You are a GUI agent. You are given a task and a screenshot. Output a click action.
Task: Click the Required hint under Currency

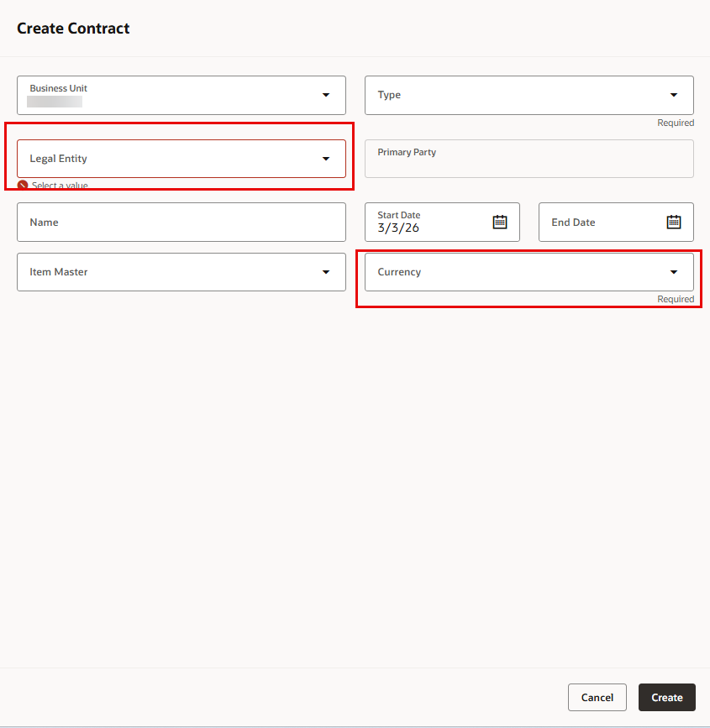[676, 299]
